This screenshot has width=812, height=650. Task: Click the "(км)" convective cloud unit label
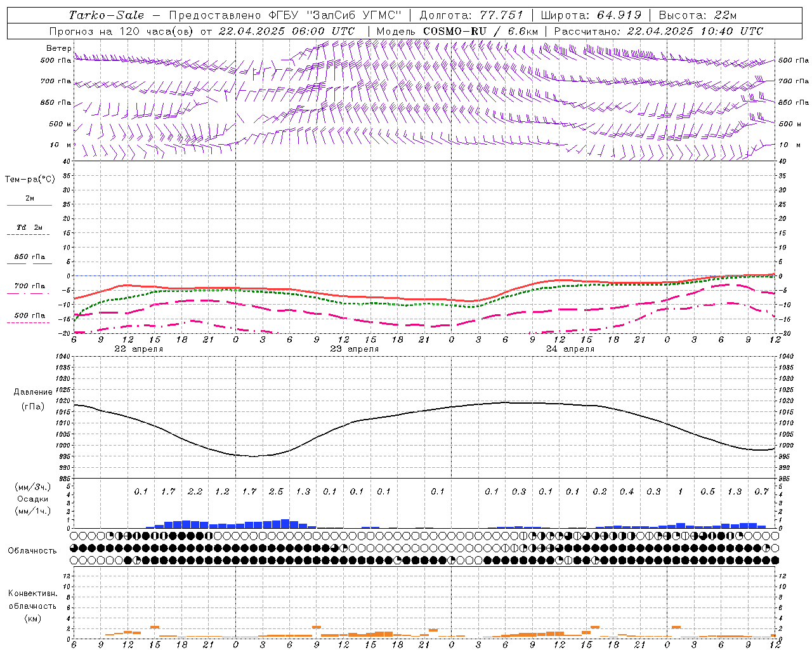(x=32, y=618)
